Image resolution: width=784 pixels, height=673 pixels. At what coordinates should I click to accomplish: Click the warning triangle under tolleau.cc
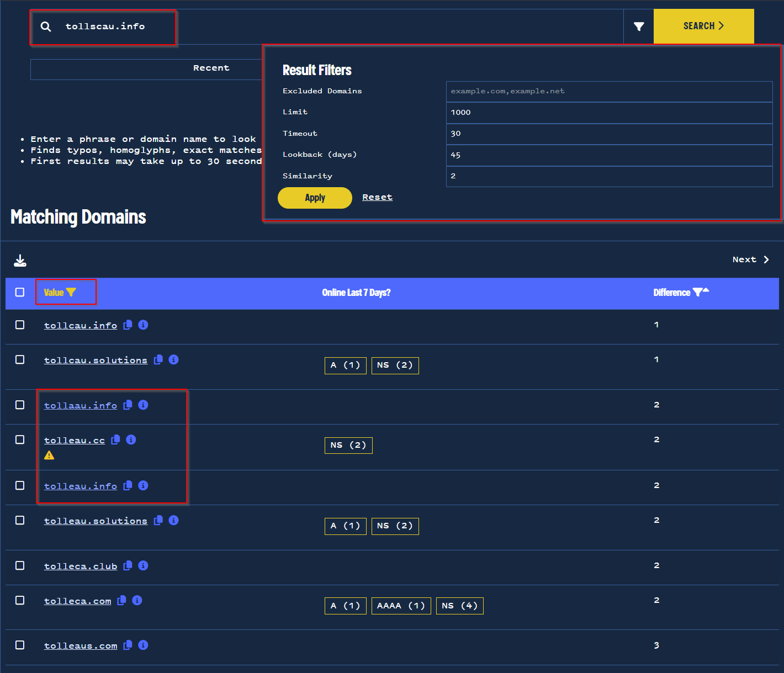tap(49, 455)
